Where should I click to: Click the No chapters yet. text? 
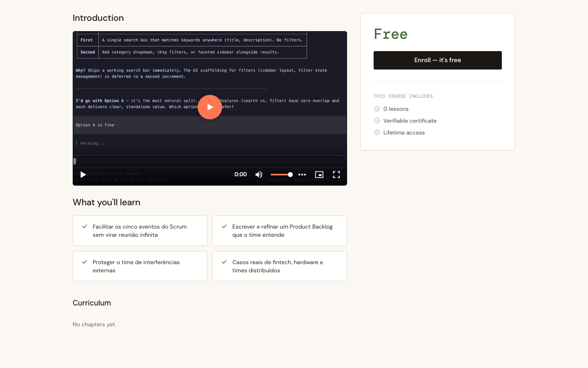pos(94,324)
